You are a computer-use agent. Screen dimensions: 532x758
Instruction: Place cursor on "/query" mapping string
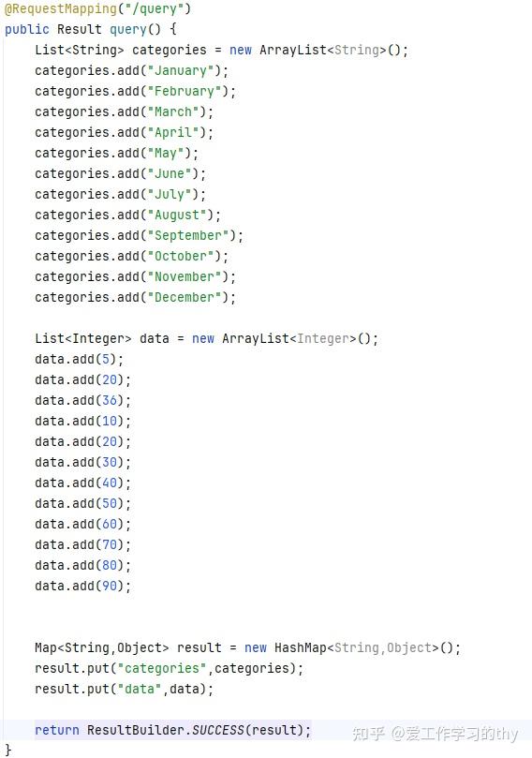(155, 8)
